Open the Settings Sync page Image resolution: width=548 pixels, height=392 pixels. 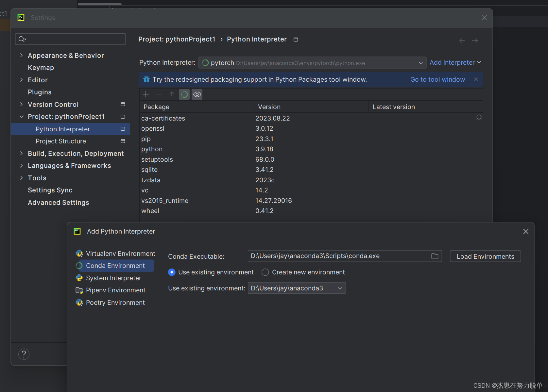[50, 190]
